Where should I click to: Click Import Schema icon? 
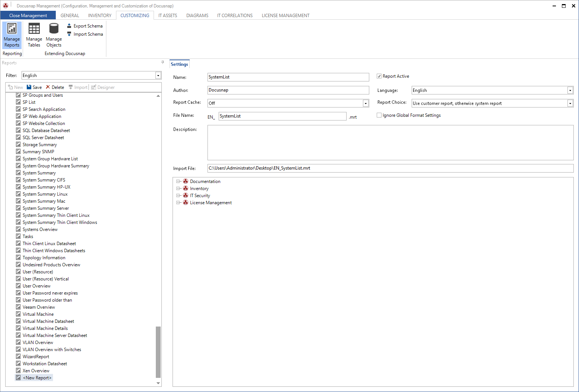click(x=69, y=34)
